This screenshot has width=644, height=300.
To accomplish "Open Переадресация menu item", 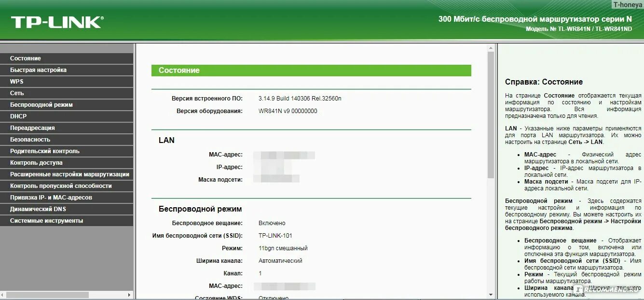I will (67, 128).
